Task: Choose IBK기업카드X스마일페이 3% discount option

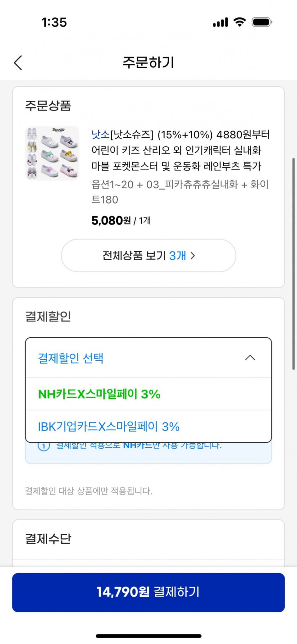Action: point(108,427)
